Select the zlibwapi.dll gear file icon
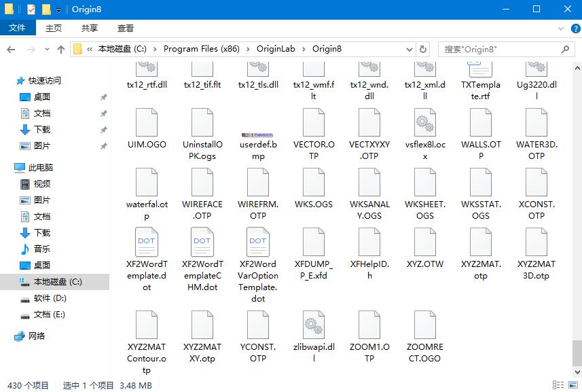Image resolution: width=582 pixels, height=392 pixels. click(x=314, y=325)
